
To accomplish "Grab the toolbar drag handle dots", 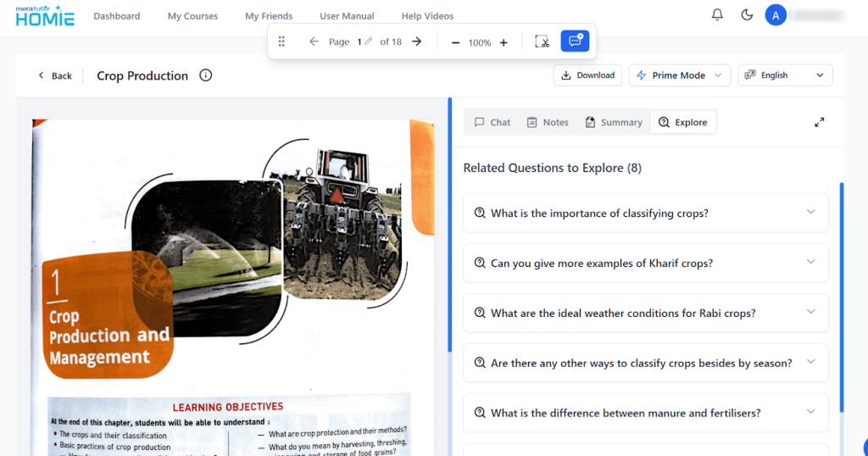I will pyautogui.click(x=281, y=42).
